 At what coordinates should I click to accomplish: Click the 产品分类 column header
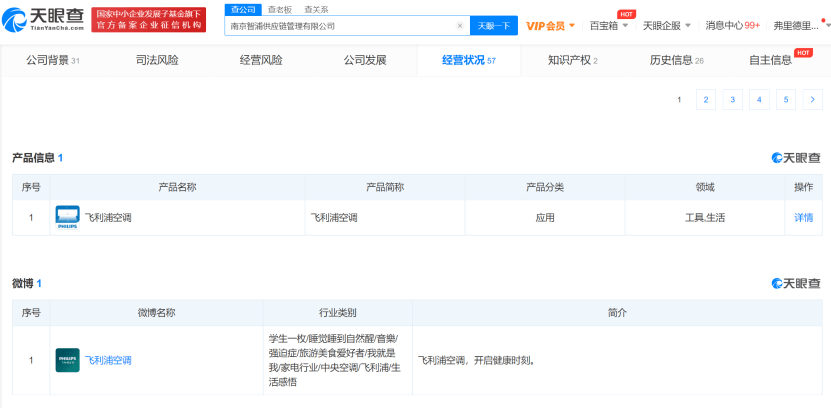pyautogui.click(x=545, y=188)
